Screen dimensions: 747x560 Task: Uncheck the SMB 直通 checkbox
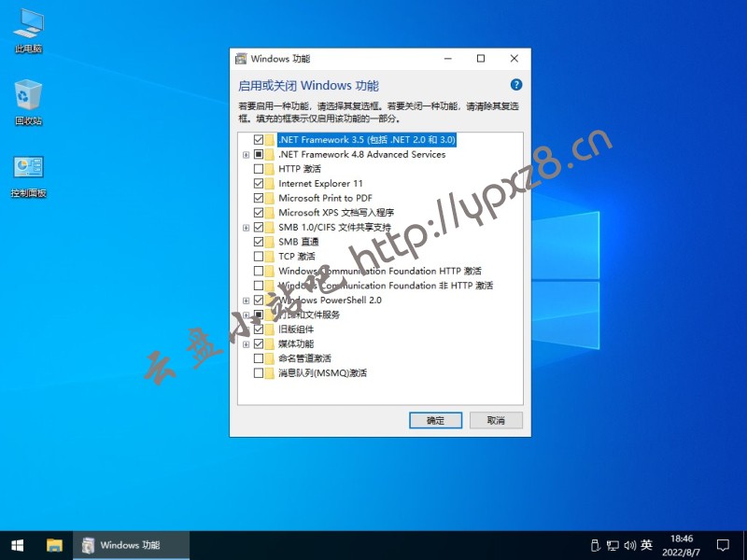pos(259,242)
